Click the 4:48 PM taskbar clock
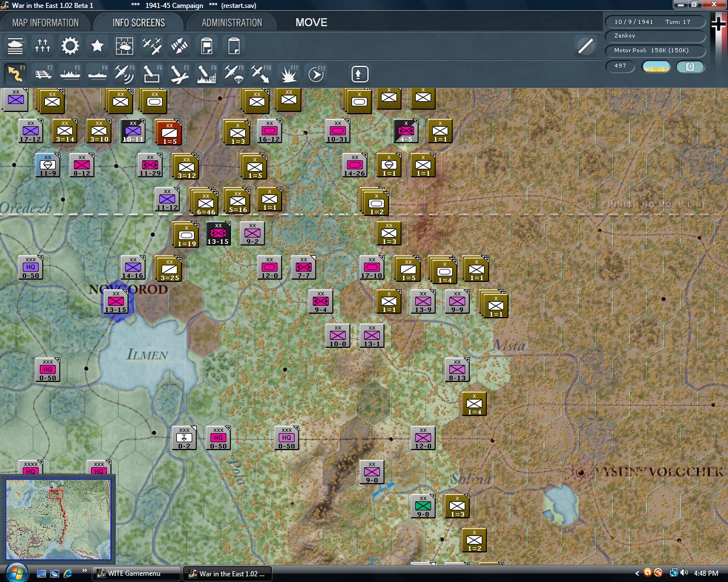This screenshot has width=728, height=582. point(706,573)
